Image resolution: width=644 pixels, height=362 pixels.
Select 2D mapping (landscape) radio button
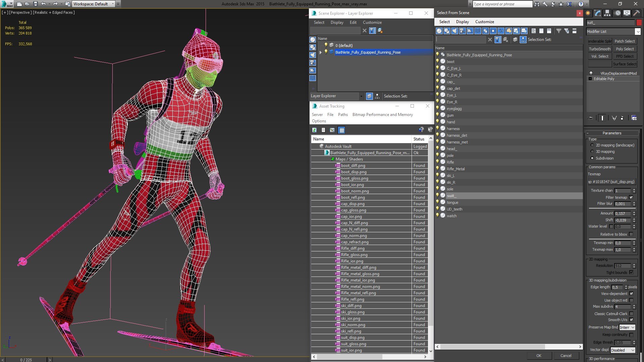click(x=592, y=145)
